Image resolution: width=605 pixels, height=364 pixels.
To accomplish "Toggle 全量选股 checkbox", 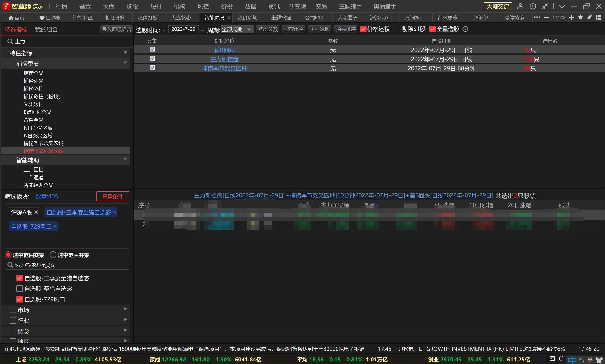I will (x=432, y=29).
